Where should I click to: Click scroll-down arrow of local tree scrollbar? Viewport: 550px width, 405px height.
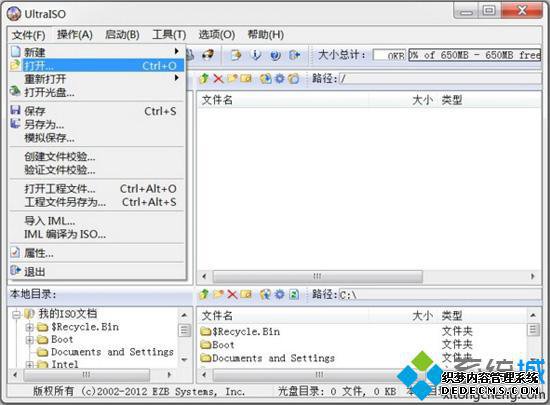[x=185, y=360]
